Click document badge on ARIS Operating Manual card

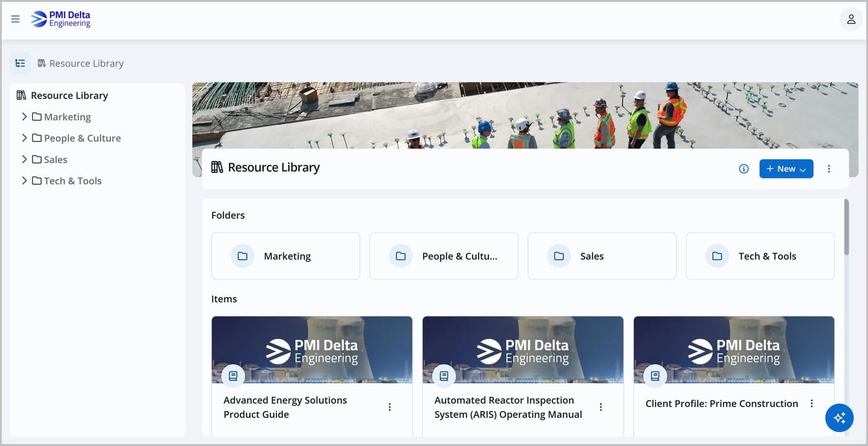444,376
